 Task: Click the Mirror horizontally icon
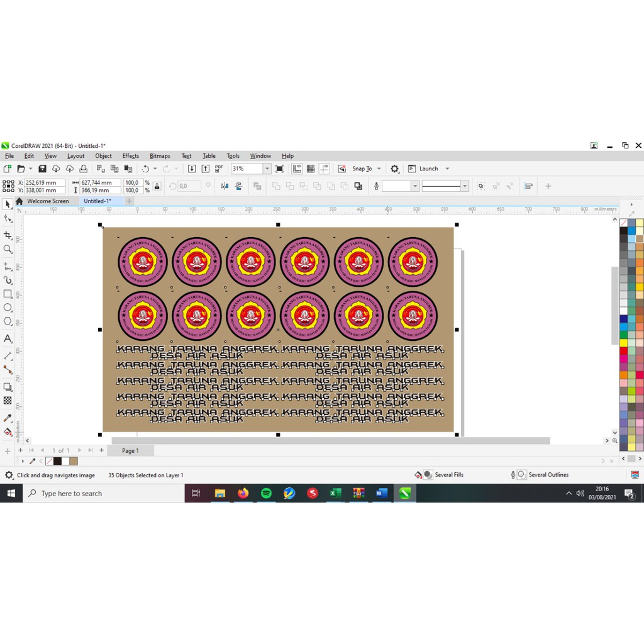[x=225, y=186]
